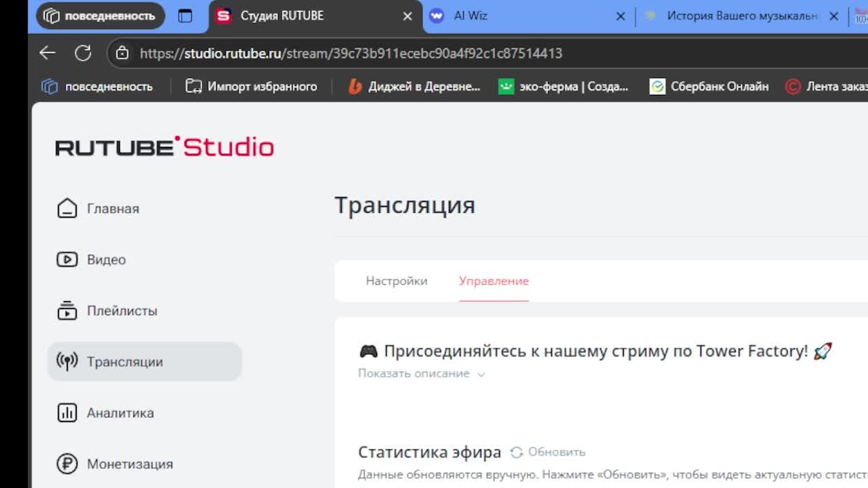Click the Данные обновляются вручную note
Image resolution: width=868 pixels, height=488 pixels.
(613, 474)
